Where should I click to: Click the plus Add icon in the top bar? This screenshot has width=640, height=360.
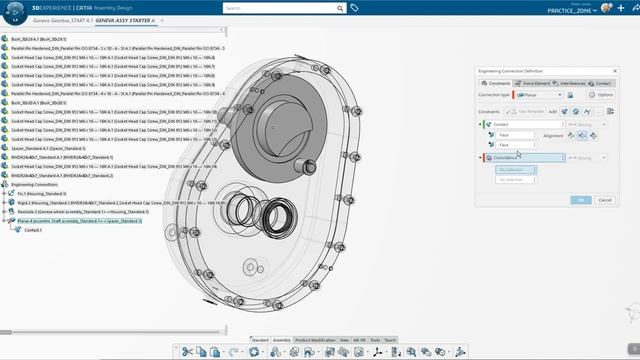(x=621, y=8)
